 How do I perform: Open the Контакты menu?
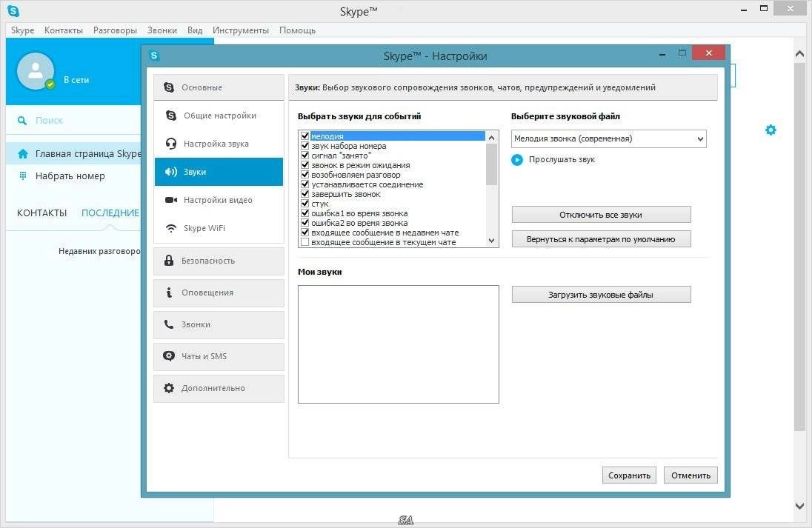pos(64,30)
